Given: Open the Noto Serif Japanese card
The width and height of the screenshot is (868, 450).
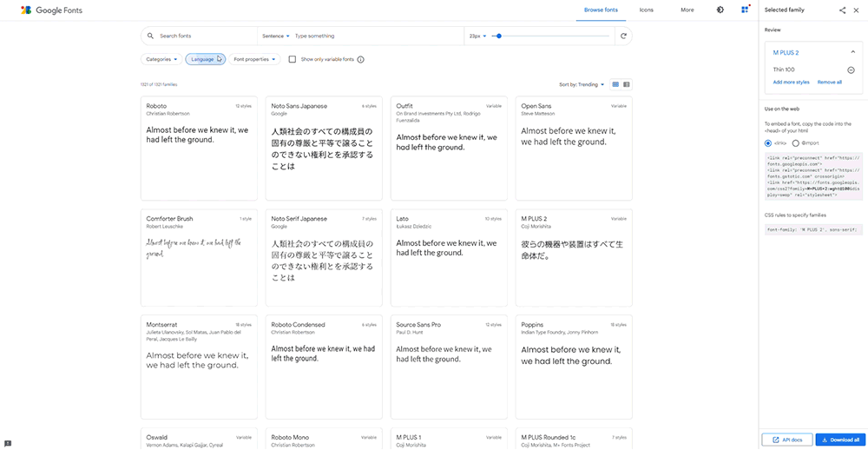Looking at the screenshot, I should pos(324,258).
